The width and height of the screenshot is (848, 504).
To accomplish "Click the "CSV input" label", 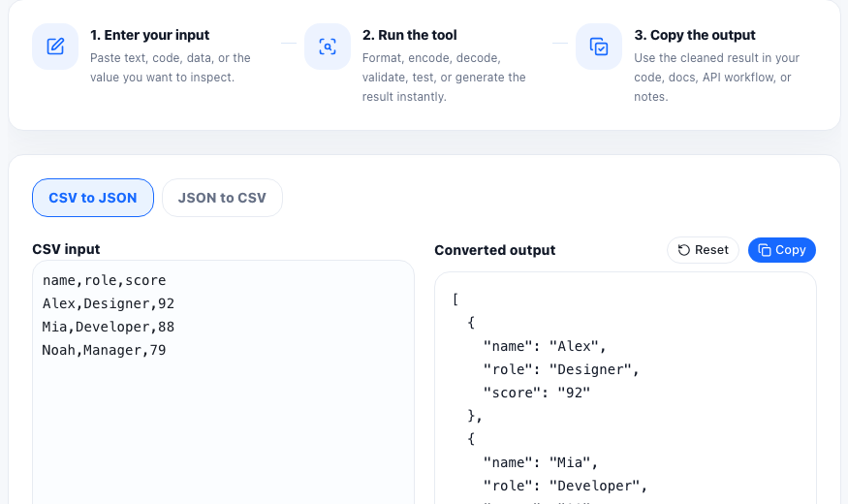I will (x=66, y=249).
